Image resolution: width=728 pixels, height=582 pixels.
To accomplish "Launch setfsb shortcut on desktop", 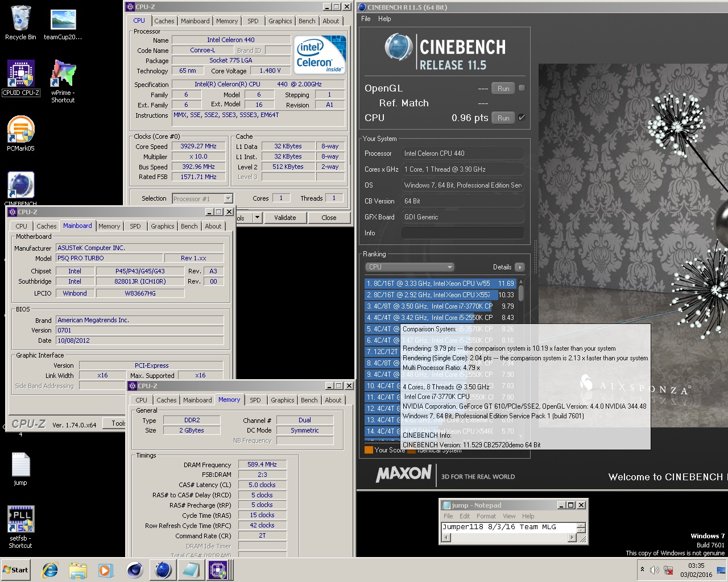I will click(20, 527).
